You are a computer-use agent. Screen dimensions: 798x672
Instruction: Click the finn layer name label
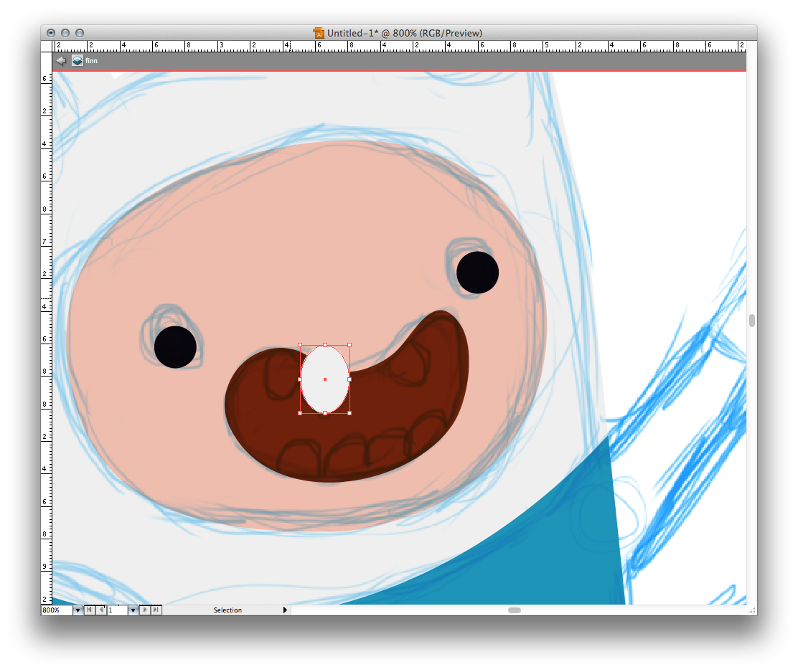coord(91,61)
